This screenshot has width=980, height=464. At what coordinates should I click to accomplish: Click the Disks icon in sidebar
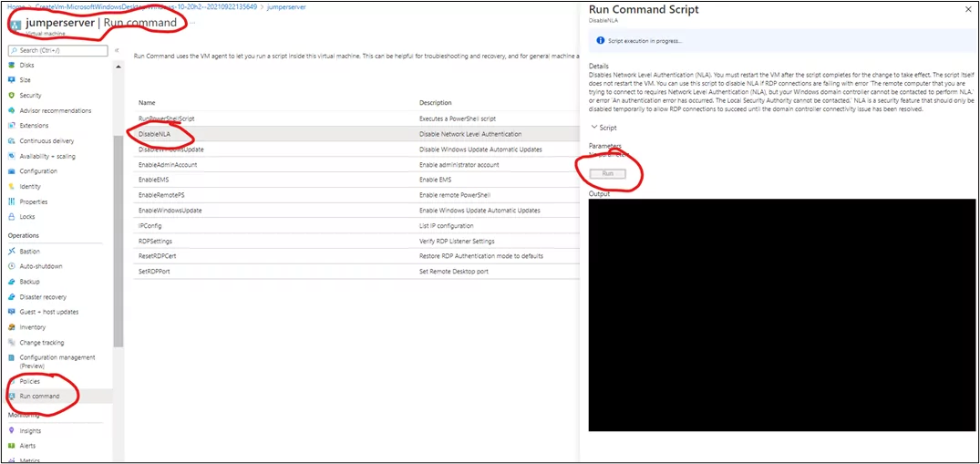11,65
